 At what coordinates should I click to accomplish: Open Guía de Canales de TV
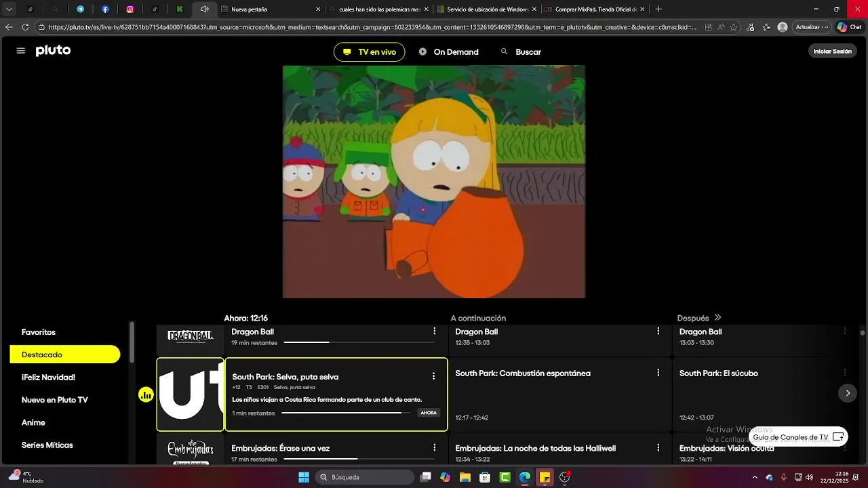(798, 437)
